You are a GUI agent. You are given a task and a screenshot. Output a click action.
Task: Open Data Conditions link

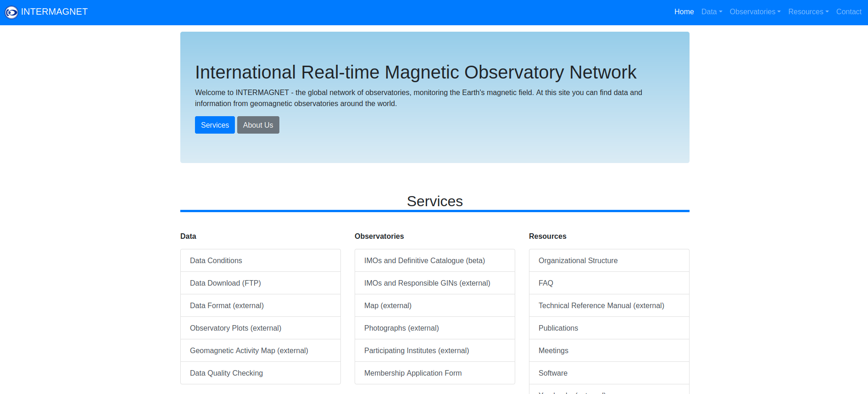tap(261, 260)
